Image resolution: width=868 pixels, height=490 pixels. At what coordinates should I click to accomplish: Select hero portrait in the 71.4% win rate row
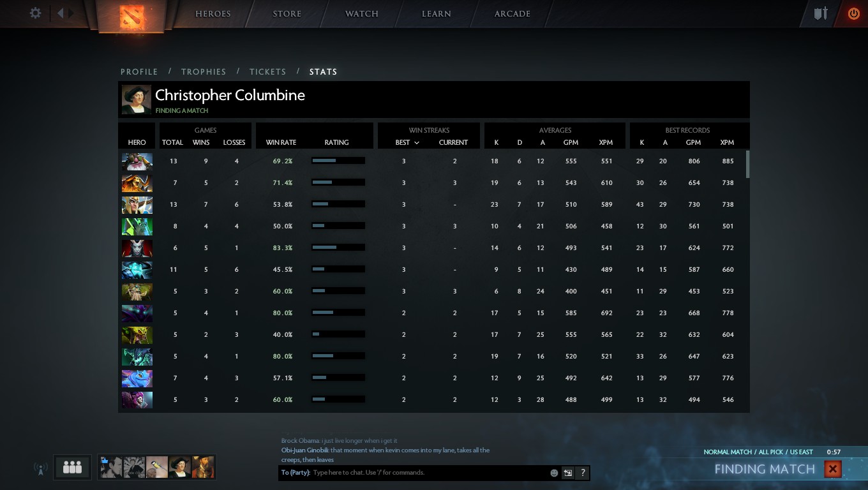pyautogui.click(x=137, y=183)
